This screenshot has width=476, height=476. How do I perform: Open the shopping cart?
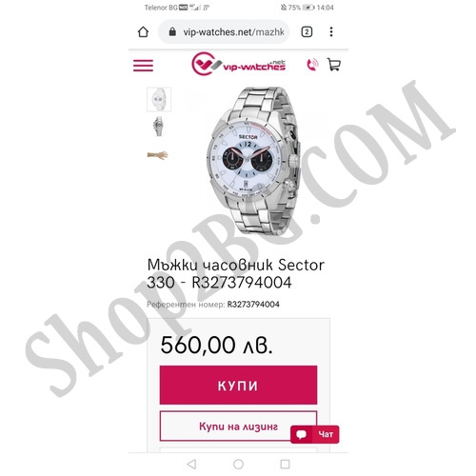pyautogui.click(x=333, y=65)
